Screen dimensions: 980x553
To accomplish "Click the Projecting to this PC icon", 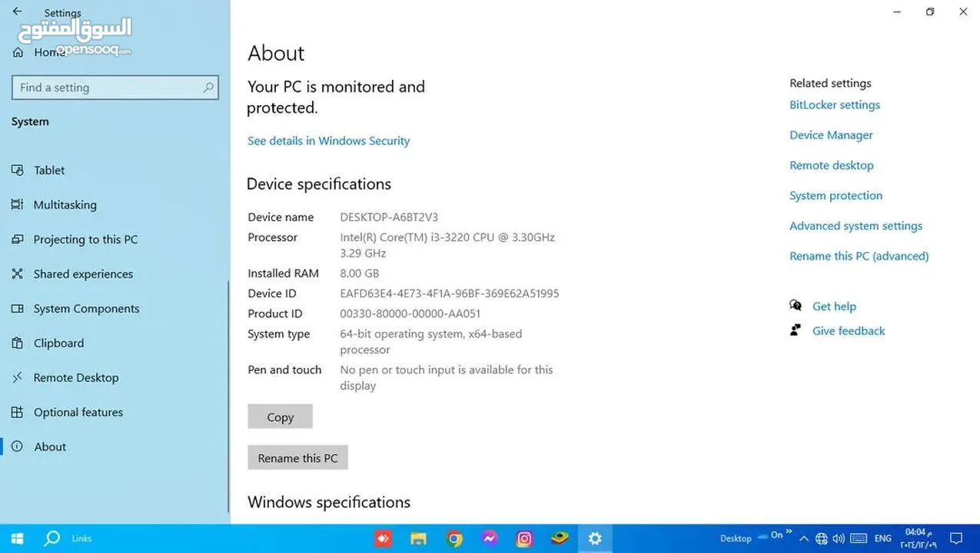I will pyautogui.click(x=18, y=240).
